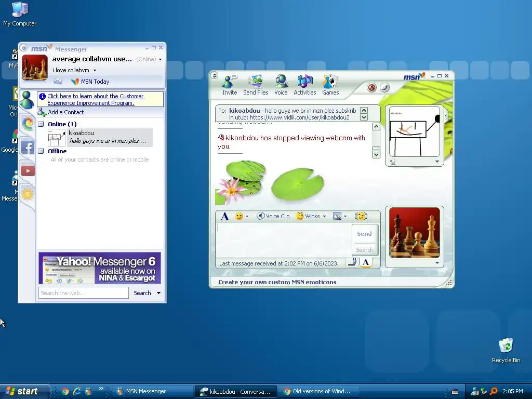
Task: Switch to handwriting mode pen icon
Action: pos(353,262)
